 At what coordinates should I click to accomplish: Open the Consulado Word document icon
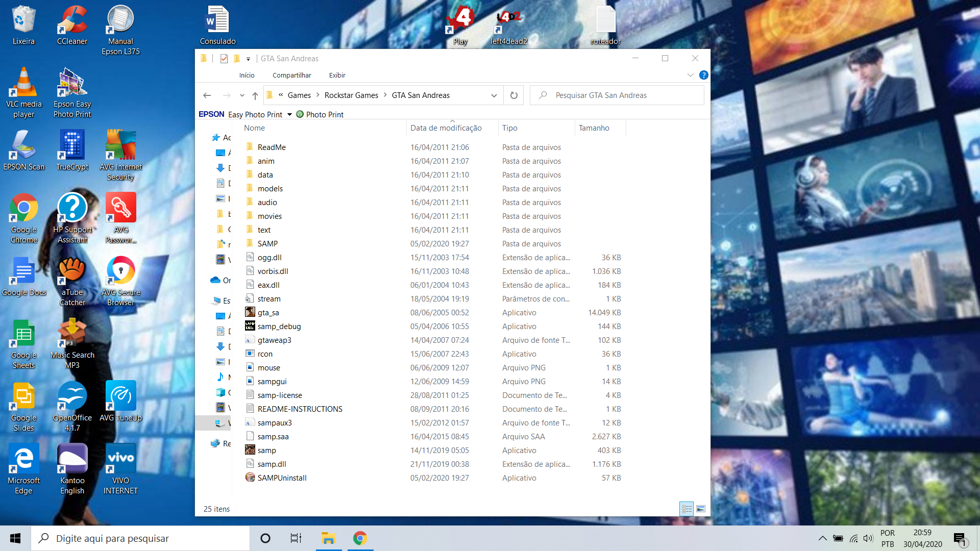217,26
